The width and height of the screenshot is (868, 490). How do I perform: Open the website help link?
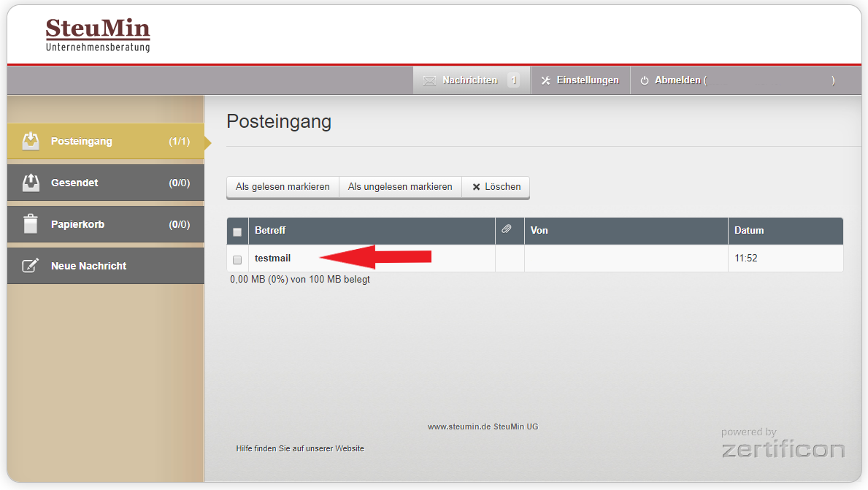point(300,448)
